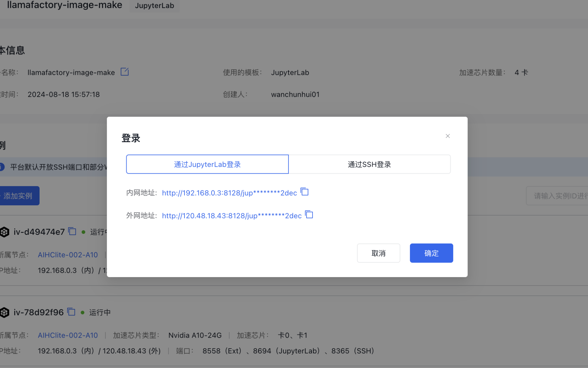Click the 取消 button
This screenshot has width=588, height=368.
[x=379, y=253]
